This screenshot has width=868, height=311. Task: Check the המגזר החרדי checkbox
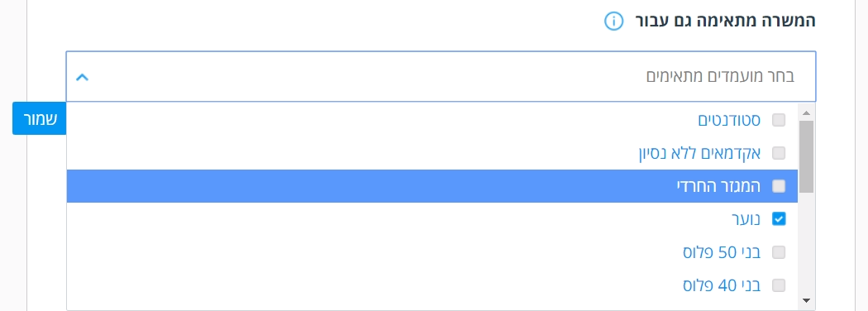[779, 186]
